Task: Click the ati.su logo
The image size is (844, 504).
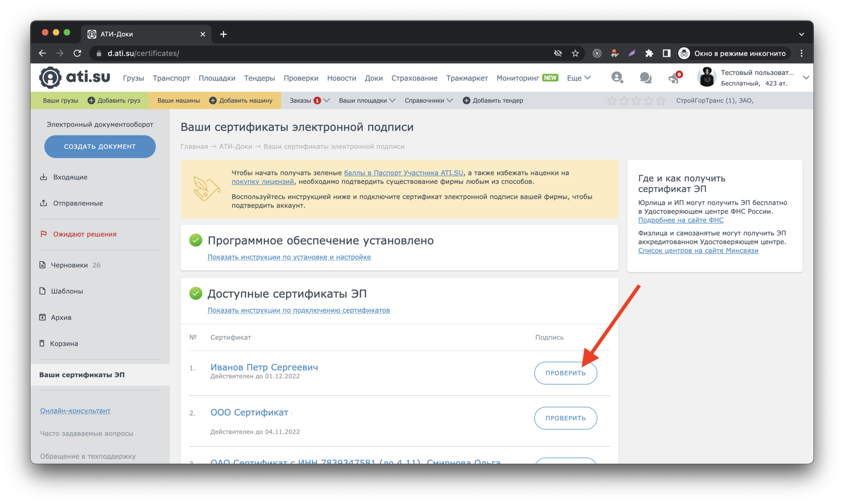Action: coord(74,77)
